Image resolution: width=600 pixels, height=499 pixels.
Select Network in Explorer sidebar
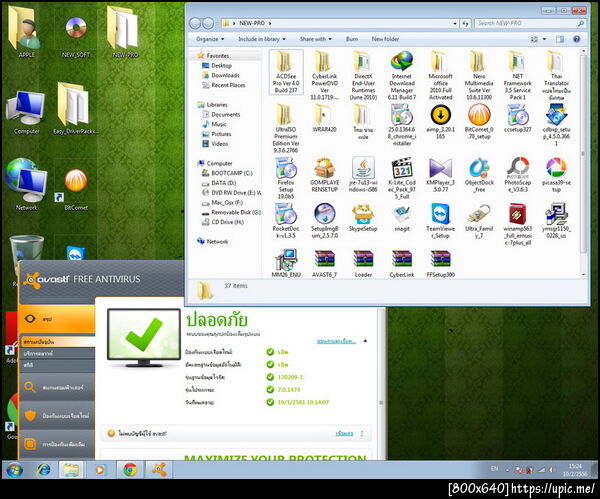[x=212, y=242]
